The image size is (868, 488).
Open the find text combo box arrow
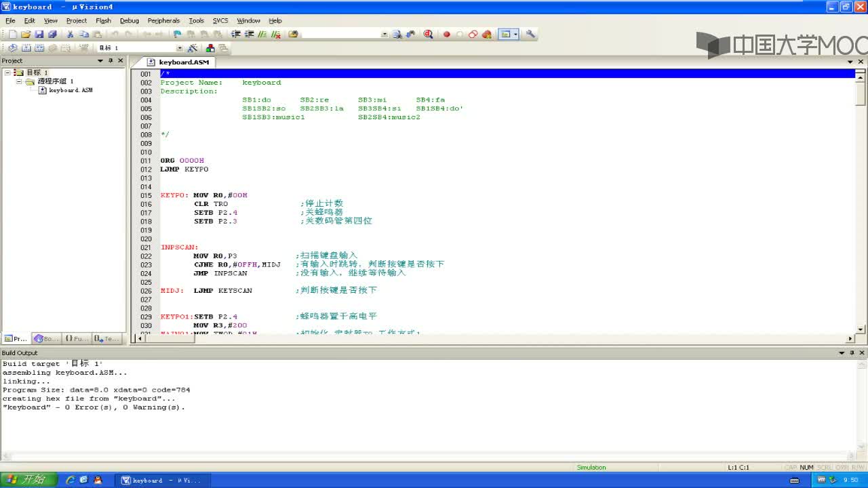(384, 35)
